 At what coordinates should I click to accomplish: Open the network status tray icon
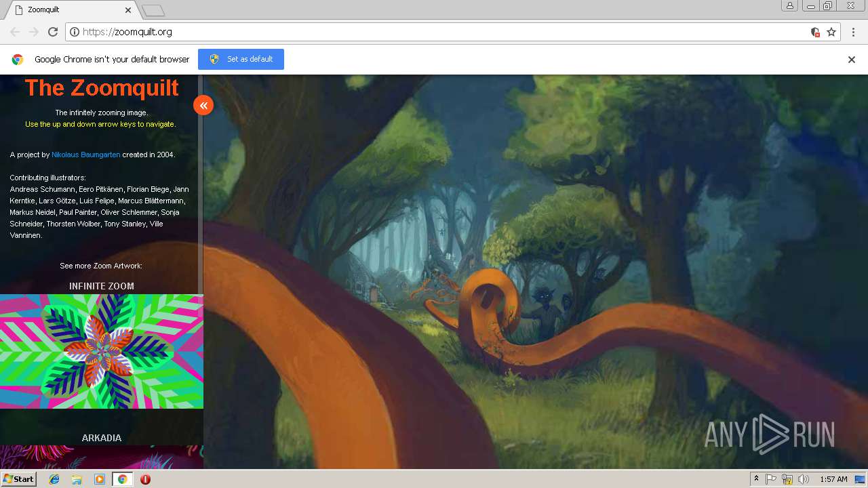coord(787,479)
